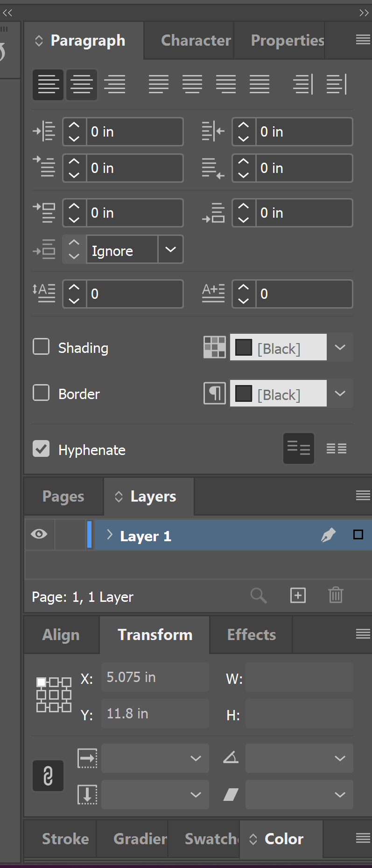Click the shear angle icon
This screenshot has height=868, width=372.
231,794
